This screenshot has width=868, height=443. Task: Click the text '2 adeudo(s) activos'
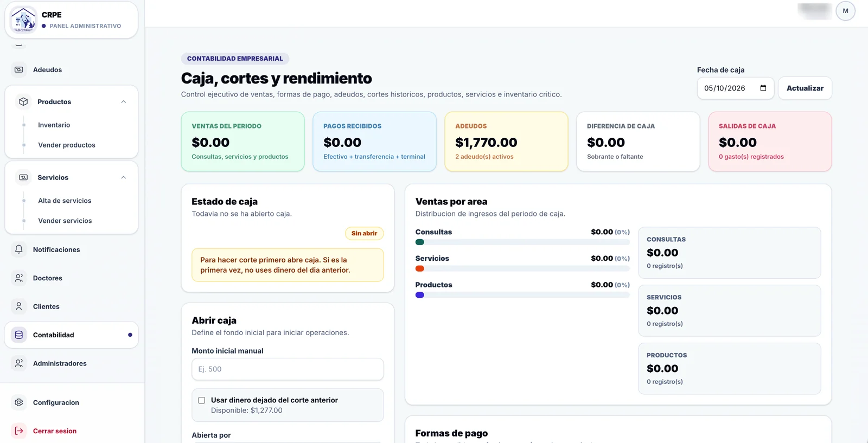pos(484,157)
